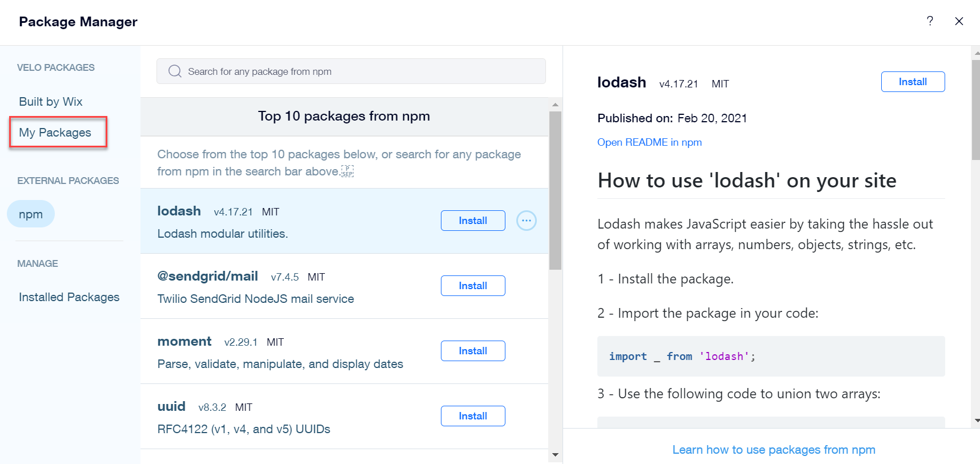Click 'RFC4122 (v1, v4, and v5) UUIDs' description

tap(244, 429)
